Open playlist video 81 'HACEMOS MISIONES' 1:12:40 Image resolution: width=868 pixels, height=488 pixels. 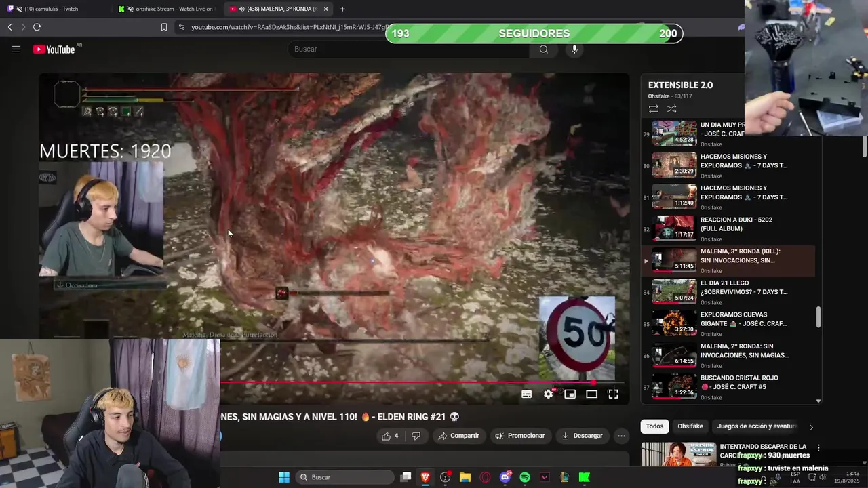pos(729,197)
